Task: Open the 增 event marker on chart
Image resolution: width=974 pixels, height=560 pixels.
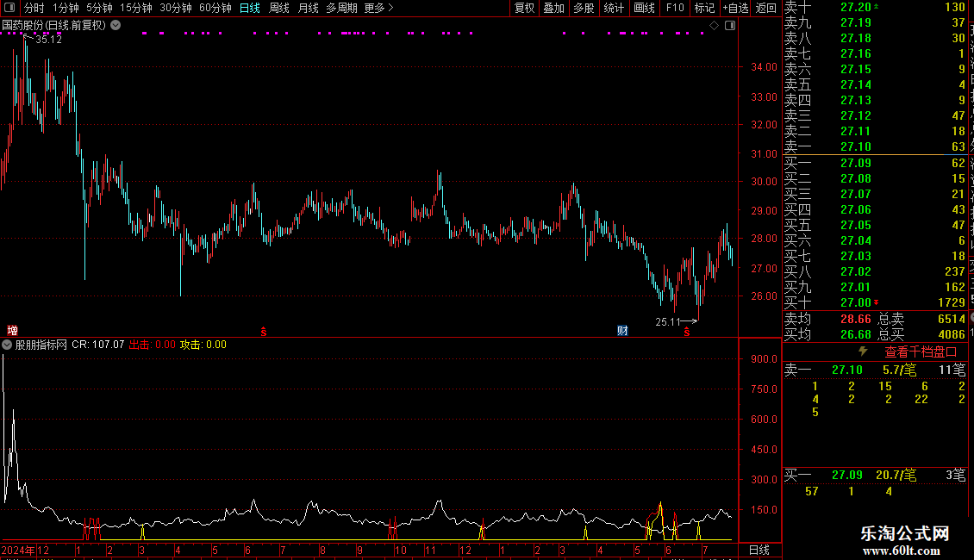Action: click(12, 330)
